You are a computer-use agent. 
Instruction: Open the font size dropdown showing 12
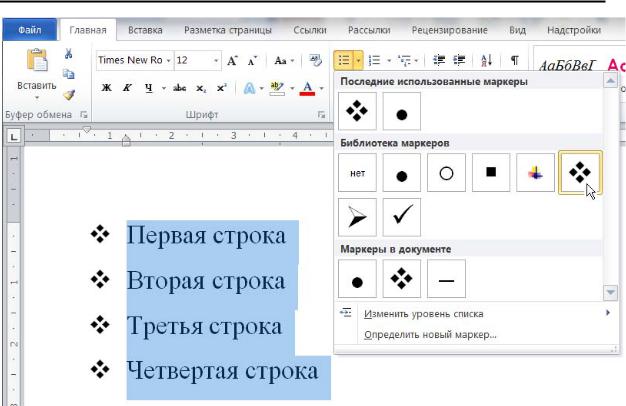click(216, 61)
